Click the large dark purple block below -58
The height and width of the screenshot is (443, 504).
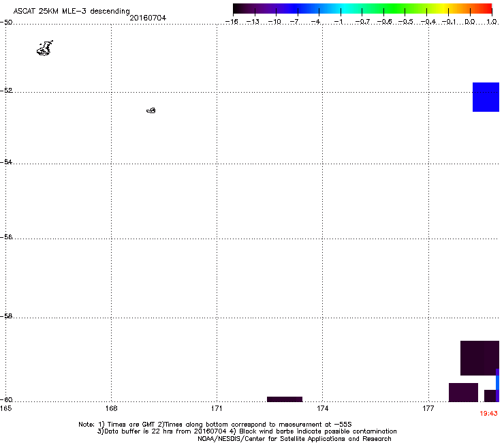coord(479,358)
